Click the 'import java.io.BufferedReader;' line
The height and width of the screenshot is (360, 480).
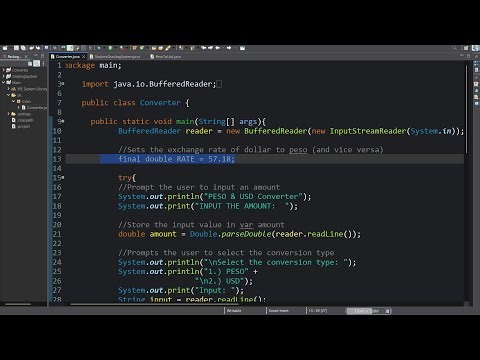pos(149,84)
